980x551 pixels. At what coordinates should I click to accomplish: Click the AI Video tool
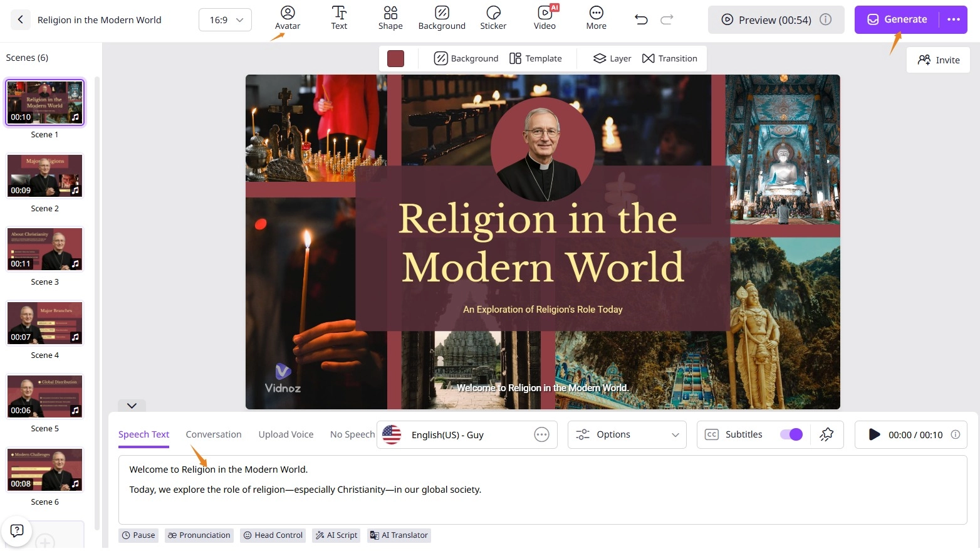[x=545, y=18]
